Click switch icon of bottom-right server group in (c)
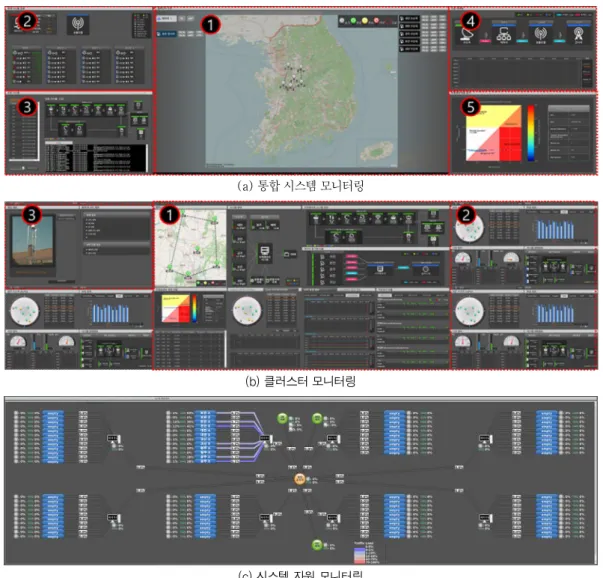The image size is (603, 578). pos(485,518)
